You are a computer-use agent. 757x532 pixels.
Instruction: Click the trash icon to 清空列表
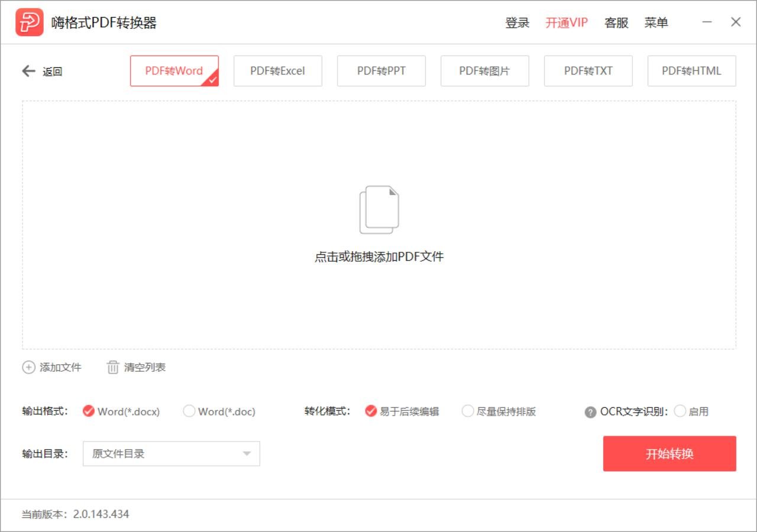(112, 367)
